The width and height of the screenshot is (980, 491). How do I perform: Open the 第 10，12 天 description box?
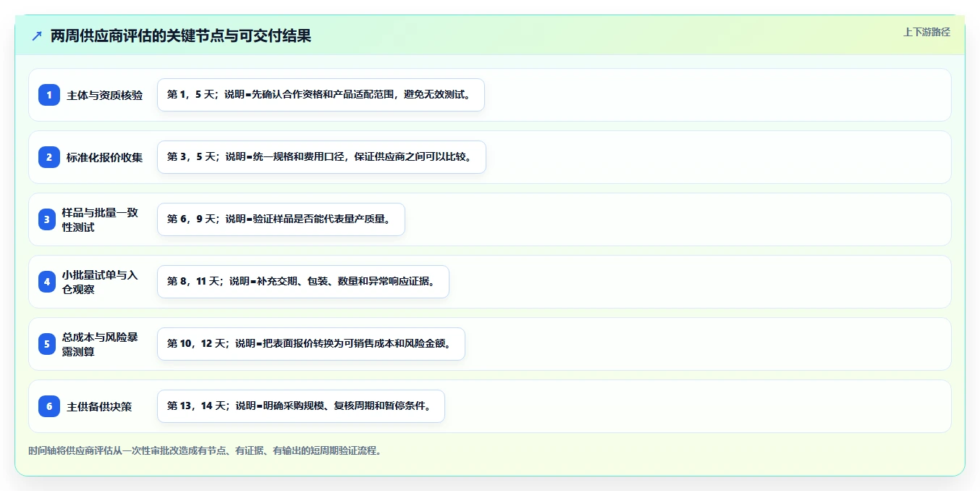tap(311, 344)
